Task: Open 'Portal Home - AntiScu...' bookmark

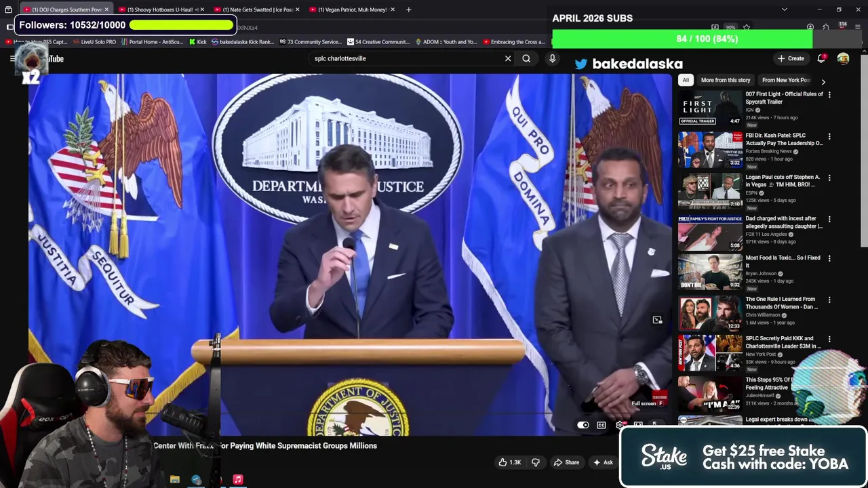Action: 153,42
